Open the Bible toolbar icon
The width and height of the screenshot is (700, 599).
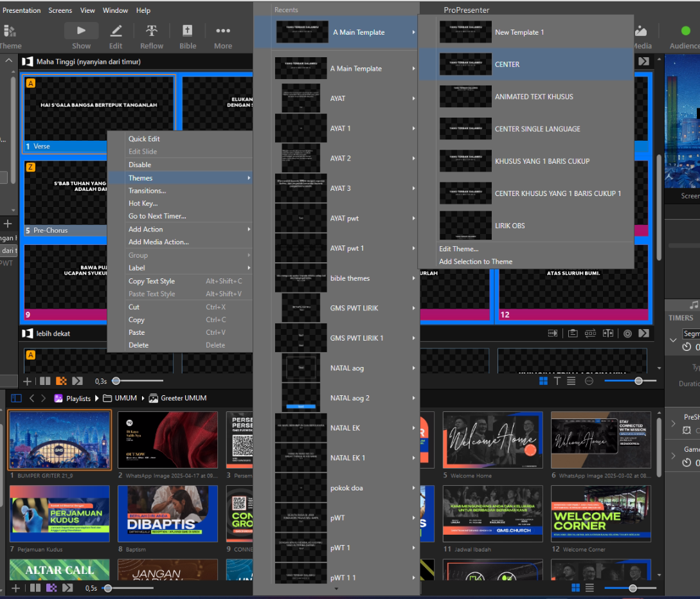(188, 36)
